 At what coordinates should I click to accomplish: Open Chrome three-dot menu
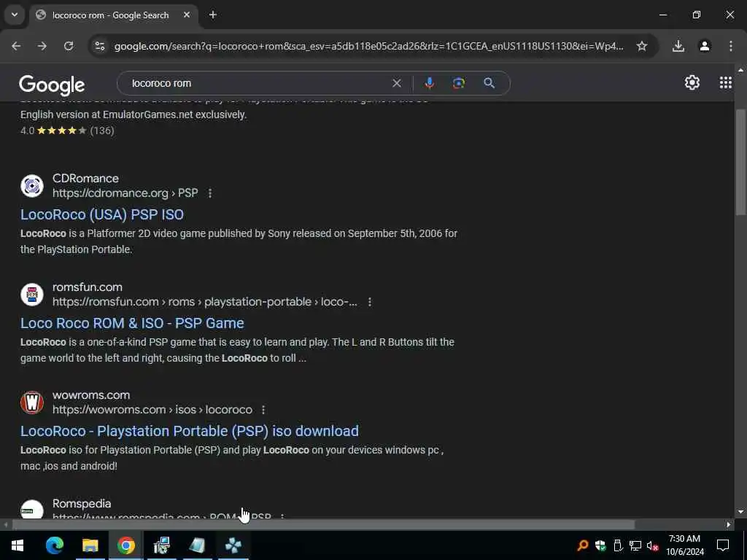click(x=731, y=46)
